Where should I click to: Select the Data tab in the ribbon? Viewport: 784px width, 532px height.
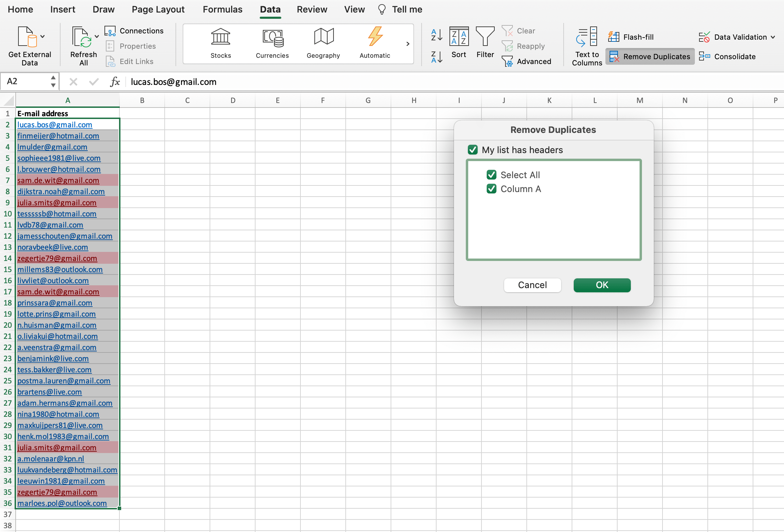pos(271,9)
